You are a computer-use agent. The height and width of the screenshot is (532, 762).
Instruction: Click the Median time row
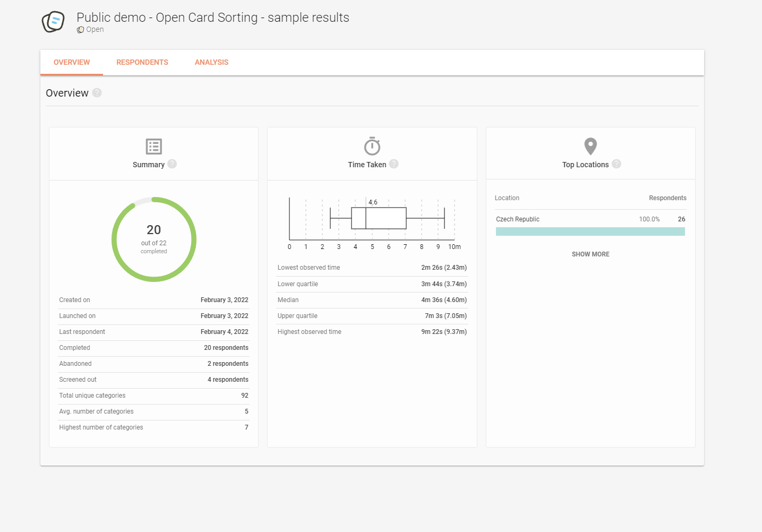tap(372, 300)
